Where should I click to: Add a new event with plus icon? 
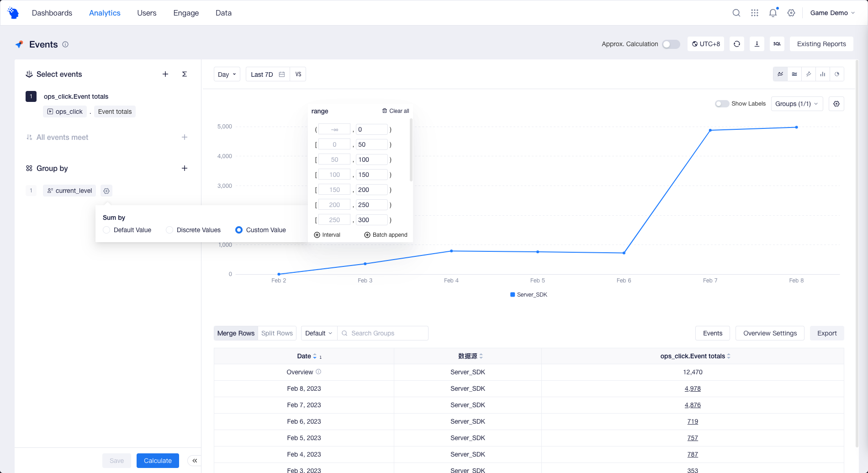tap(165, 74)
